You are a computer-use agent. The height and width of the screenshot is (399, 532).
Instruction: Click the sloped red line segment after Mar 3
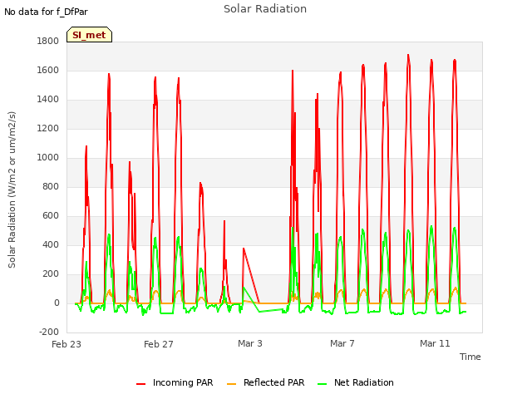(x=251, y=275)
